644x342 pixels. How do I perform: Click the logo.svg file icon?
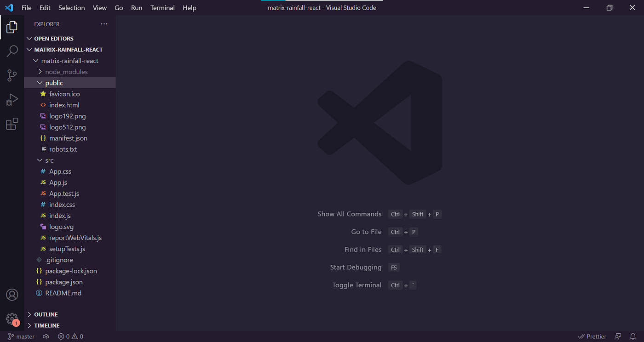pos(43,227)
